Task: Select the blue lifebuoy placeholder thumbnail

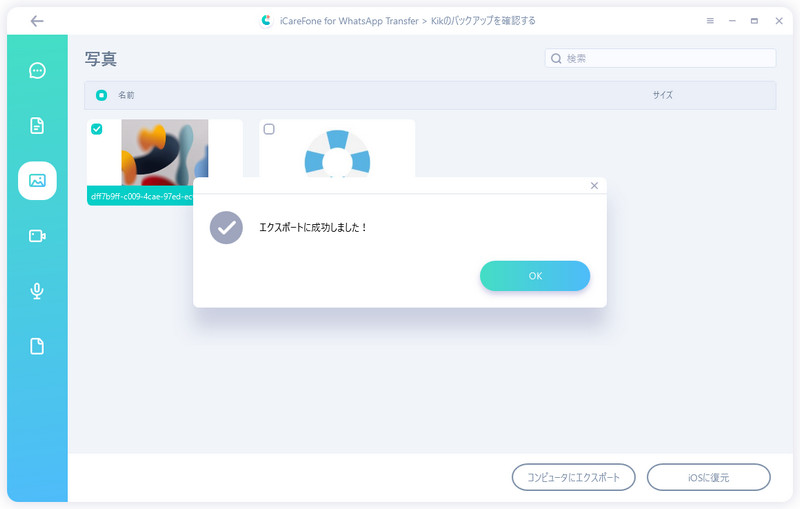Action: pos(337,153)
